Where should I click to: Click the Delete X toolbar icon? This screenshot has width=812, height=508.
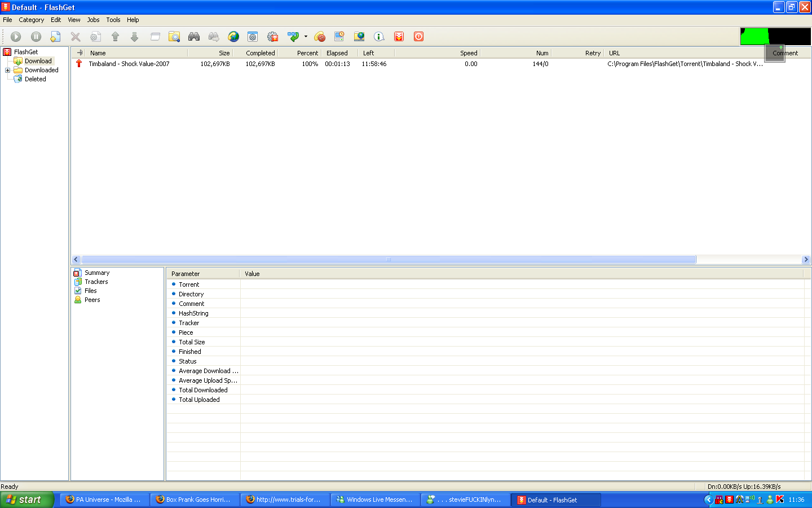tap(76, 37)
